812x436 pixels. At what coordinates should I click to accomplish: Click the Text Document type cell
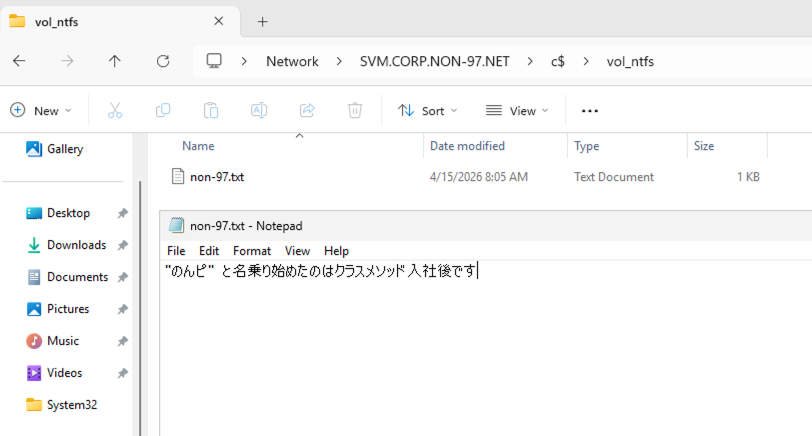(x=614, y=177)
